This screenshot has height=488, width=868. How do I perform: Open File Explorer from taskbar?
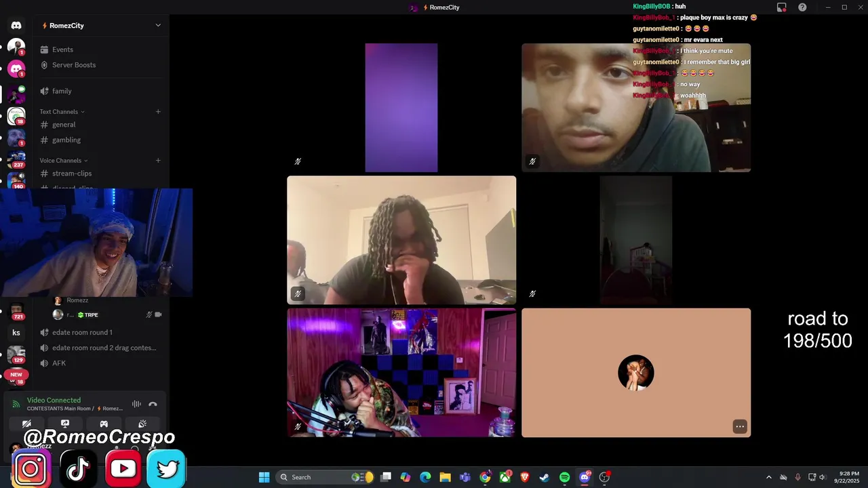click(x=446, y=477)
